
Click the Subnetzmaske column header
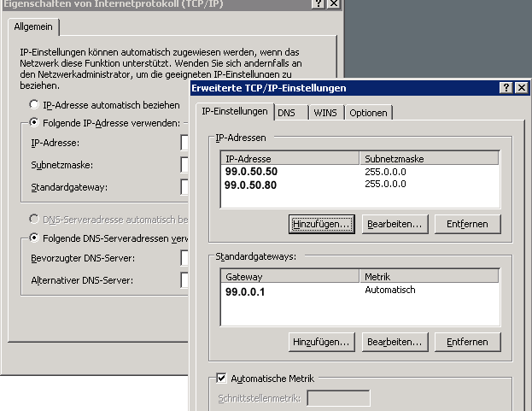(x=430, y=158)
